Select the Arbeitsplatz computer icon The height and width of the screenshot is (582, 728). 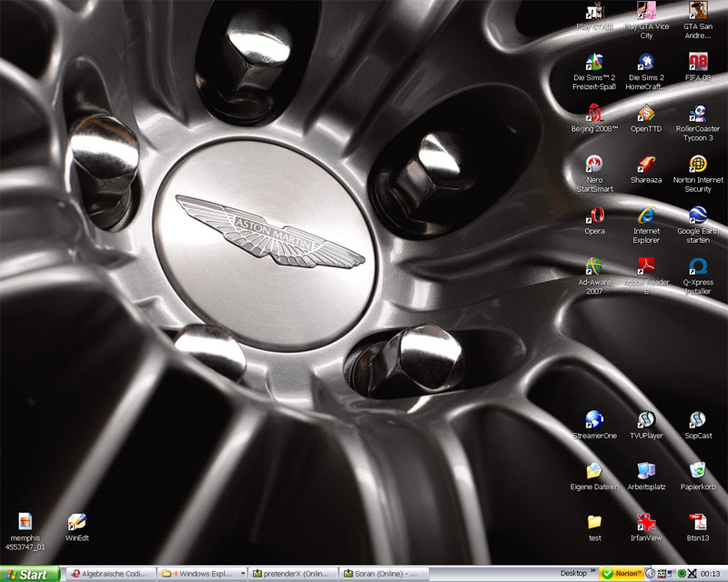pos(646,471)
